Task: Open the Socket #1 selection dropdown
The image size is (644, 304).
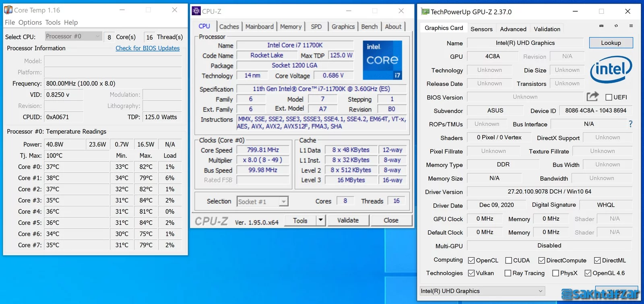Action: (262, 201)
